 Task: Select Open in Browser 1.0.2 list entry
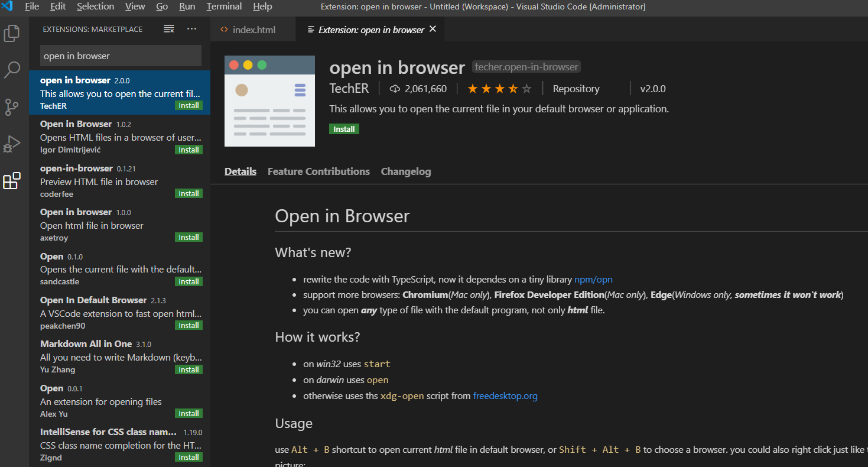click(119, 137)
